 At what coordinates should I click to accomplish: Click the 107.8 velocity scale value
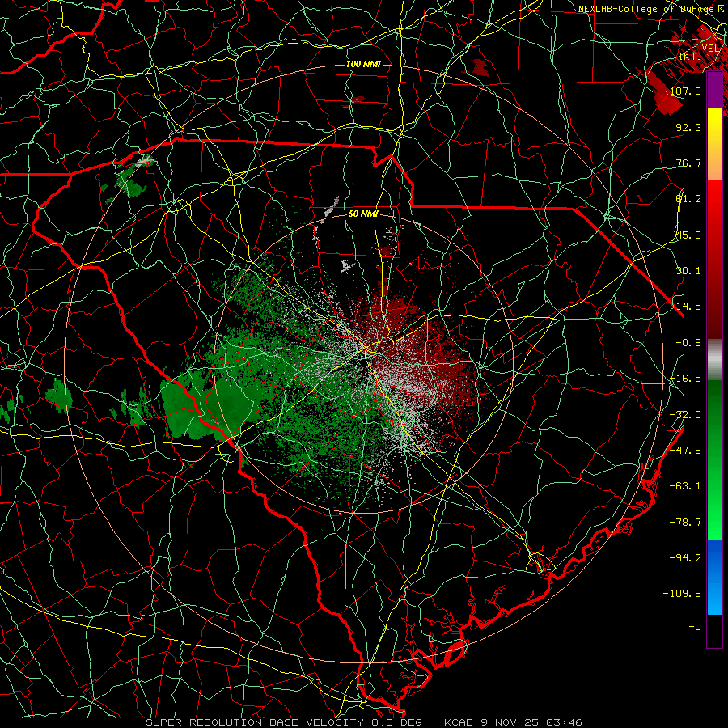(685, 91)
